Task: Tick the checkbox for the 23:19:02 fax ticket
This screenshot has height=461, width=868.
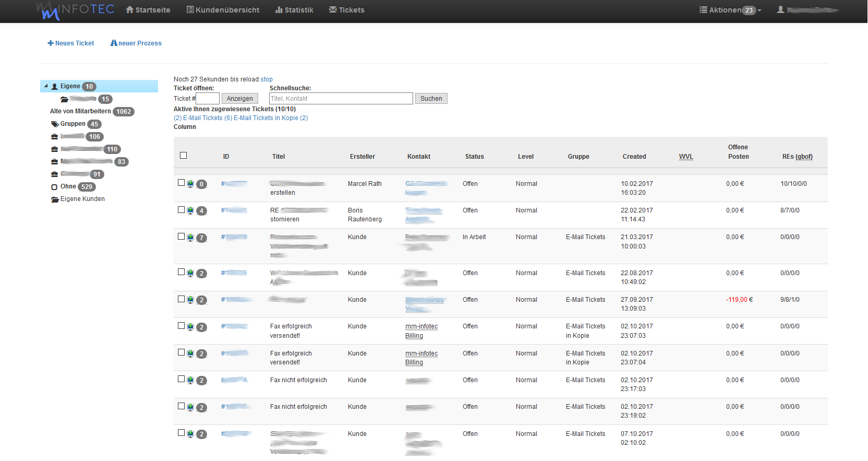Action: point(181,406)
